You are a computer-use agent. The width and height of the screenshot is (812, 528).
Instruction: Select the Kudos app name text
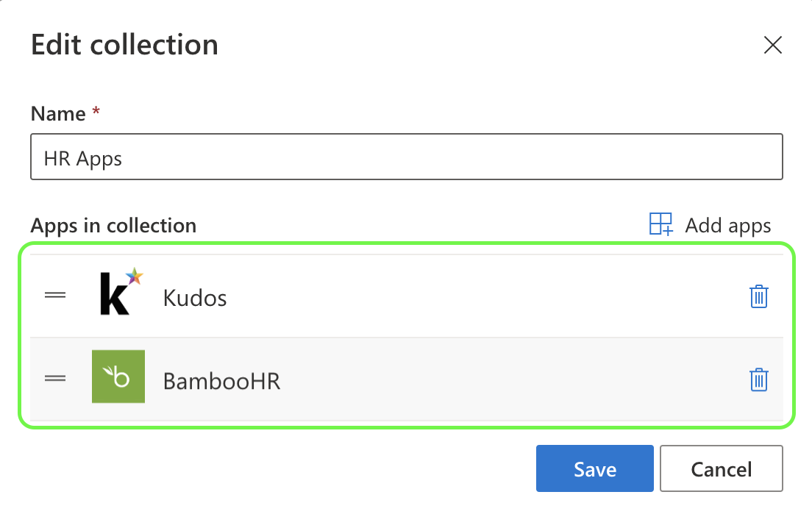[x=195, y=298]
